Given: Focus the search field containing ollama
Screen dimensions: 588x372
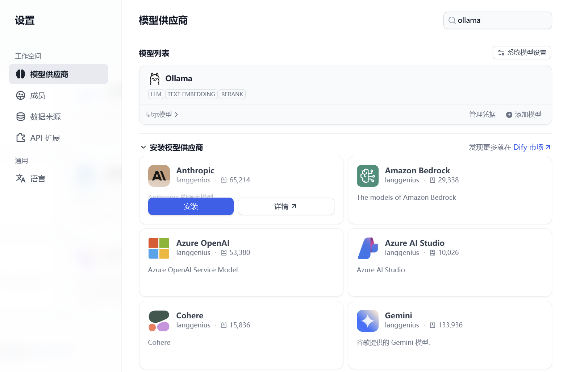Looking at the screenshot, I should tap(497, 20).
